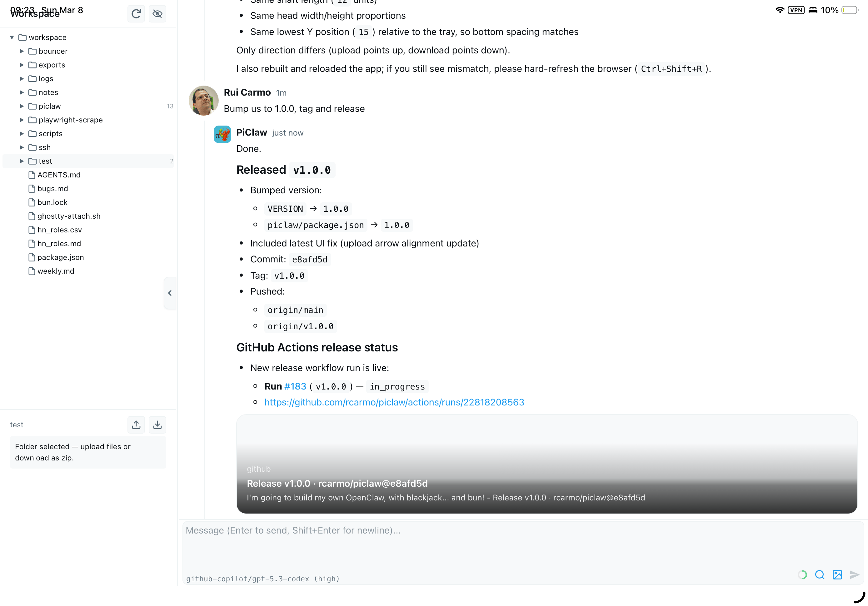Collapse the workspace root folder
Viewport: 868px width, 606px height.
coord(12,37)
